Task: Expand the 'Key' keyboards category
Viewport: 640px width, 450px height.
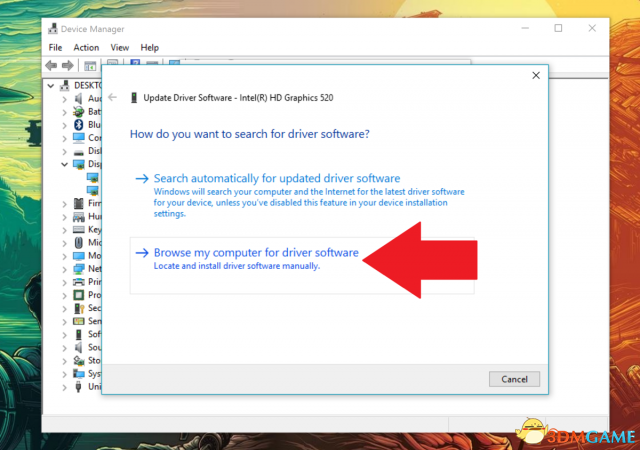Action: click(64, 230)
